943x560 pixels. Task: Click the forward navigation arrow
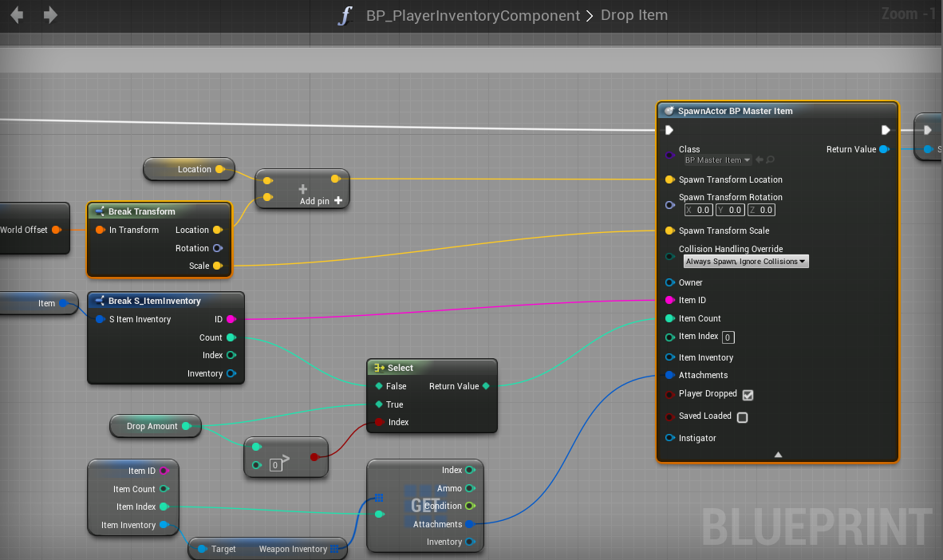[x=50, y=15]
